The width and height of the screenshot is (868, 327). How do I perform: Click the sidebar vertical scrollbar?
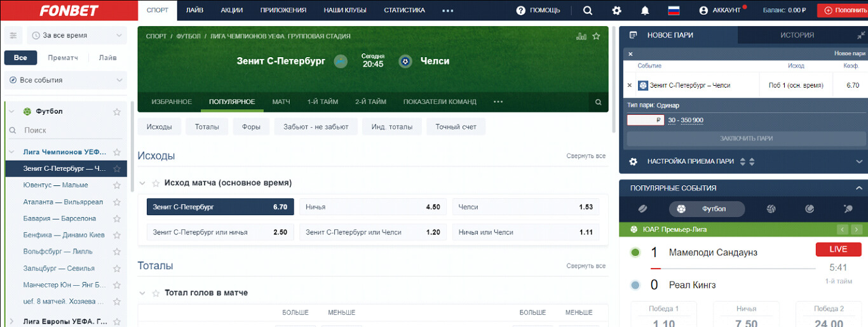click(132, 146)
